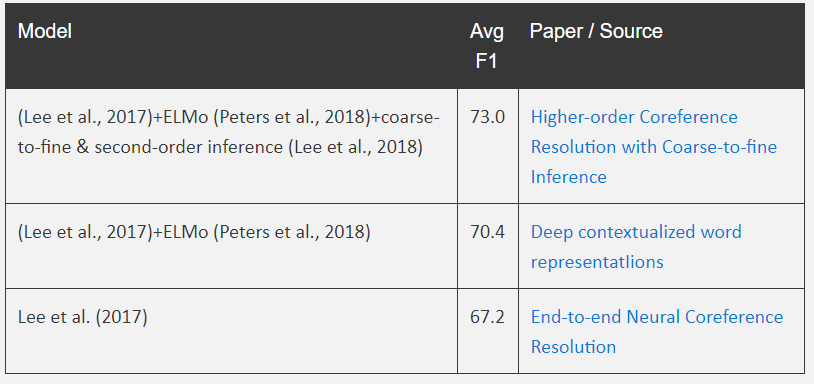
Task: Click the representations word in second link
Action: 597,262
